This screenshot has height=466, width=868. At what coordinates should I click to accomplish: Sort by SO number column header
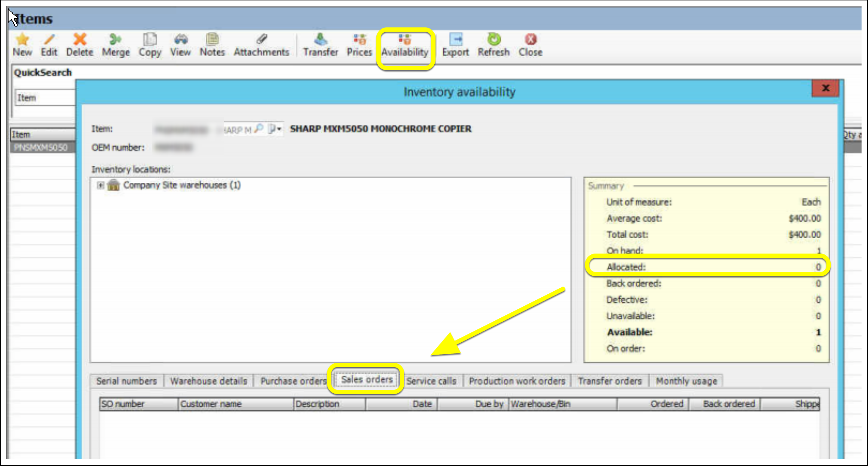[139, 404]
